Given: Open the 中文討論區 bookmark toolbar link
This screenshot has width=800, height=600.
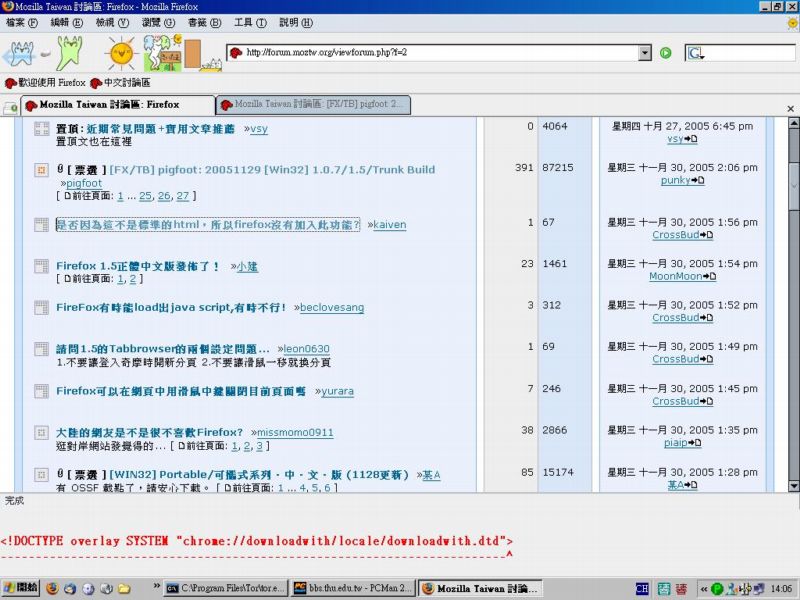Looking at the screenshot, I should (x=120, y=83).
